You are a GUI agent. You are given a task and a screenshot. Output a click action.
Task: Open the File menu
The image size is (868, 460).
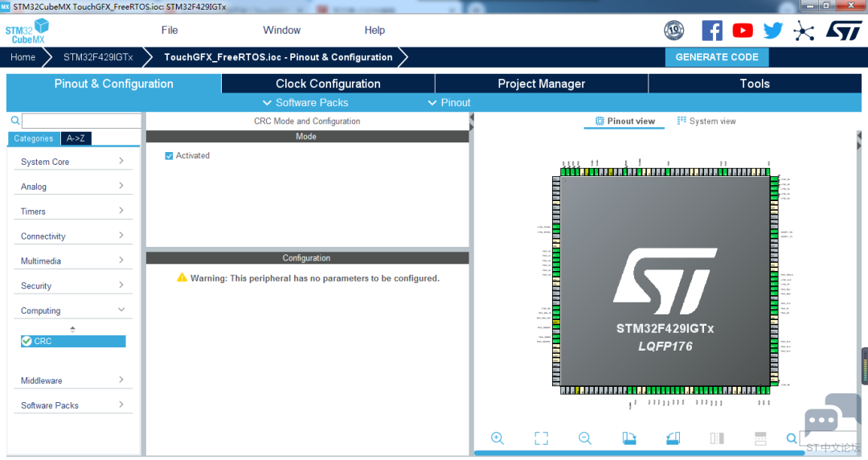tap(170, 30)
